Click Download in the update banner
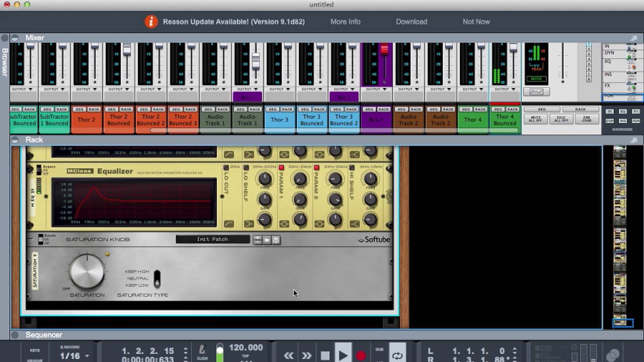 tap(412, 22)
